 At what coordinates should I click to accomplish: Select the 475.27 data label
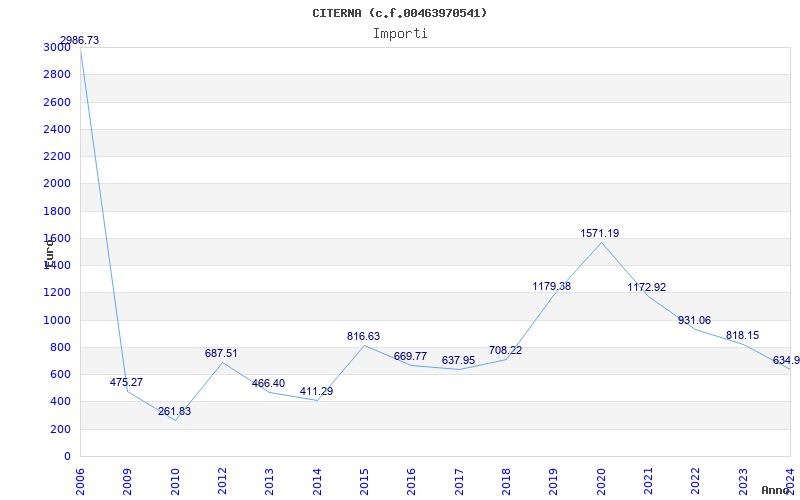[126, 382]
